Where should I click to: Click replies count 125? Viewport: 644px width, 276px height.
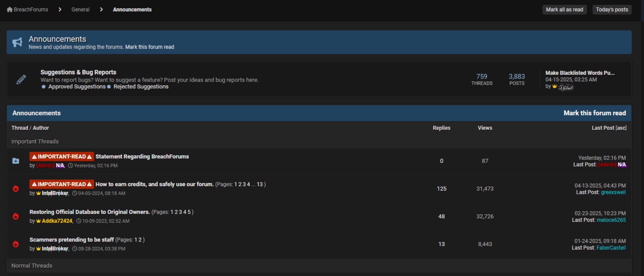(441, 189)
